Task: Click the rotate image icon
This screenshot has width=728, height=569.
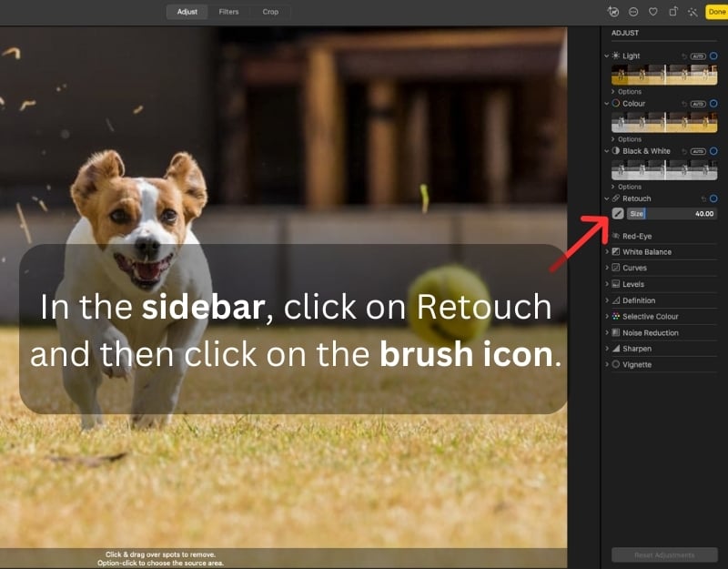Action: pos(672,12)
